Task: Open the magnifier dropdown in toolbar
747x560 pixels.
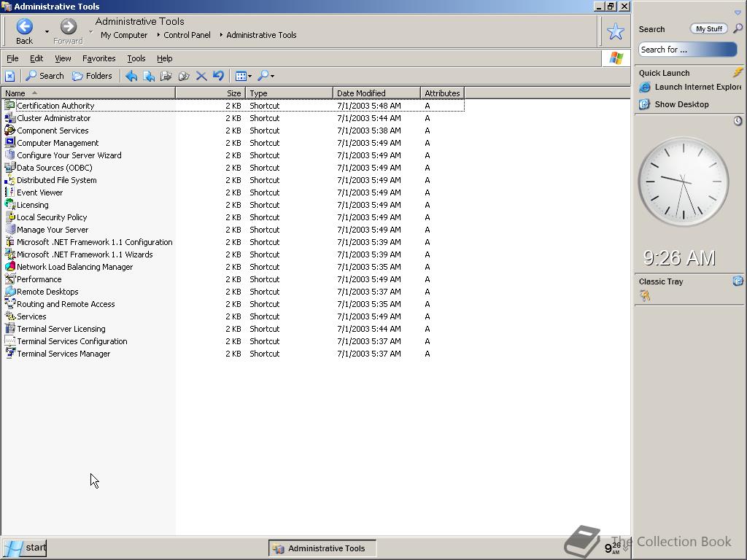Action: (x=266, y=76)
